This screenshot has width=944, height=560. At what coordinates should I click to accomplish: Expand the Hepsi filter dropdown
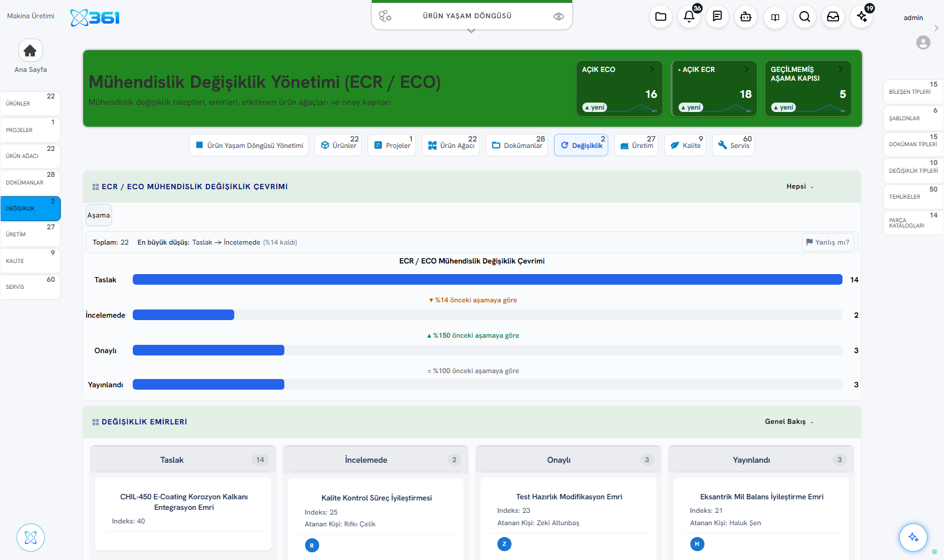coord(800,187)
